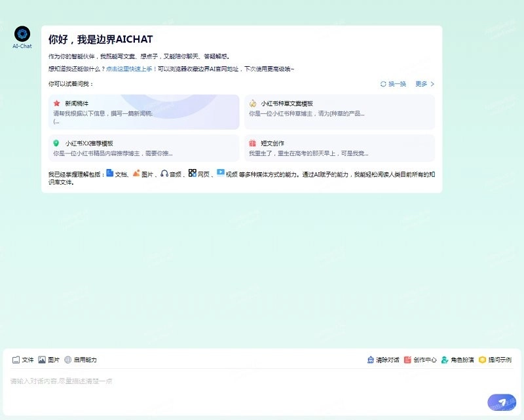Open role play (角色扮演) icon
The image size is (524, 420).
(x=445, y=360)
